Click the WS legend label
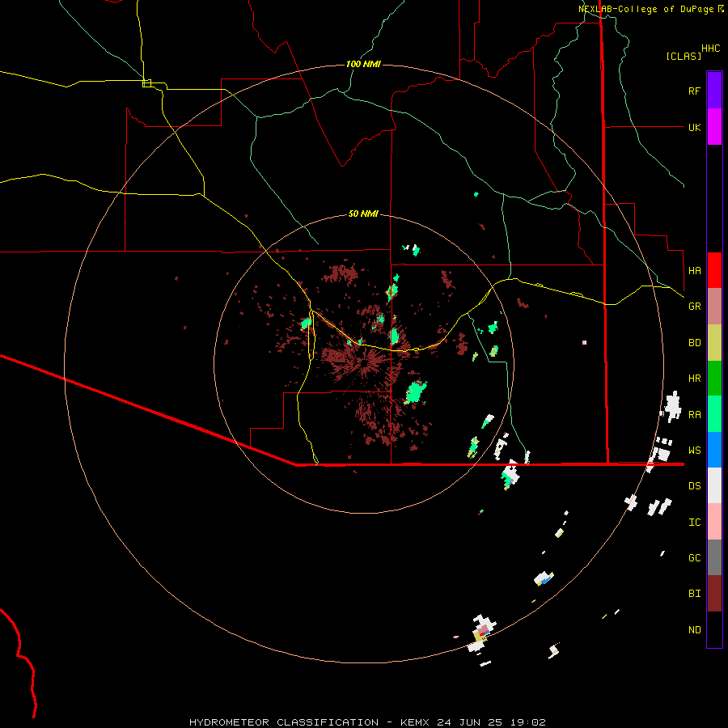Screen dimensions: 728x728 tap(694, 450)
